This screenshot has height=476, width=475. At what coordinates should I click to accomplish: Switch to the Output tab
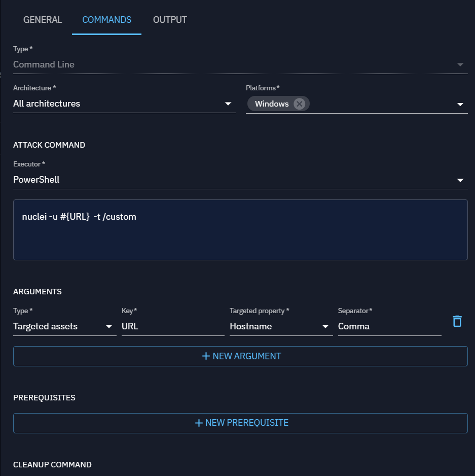[170, 20]
